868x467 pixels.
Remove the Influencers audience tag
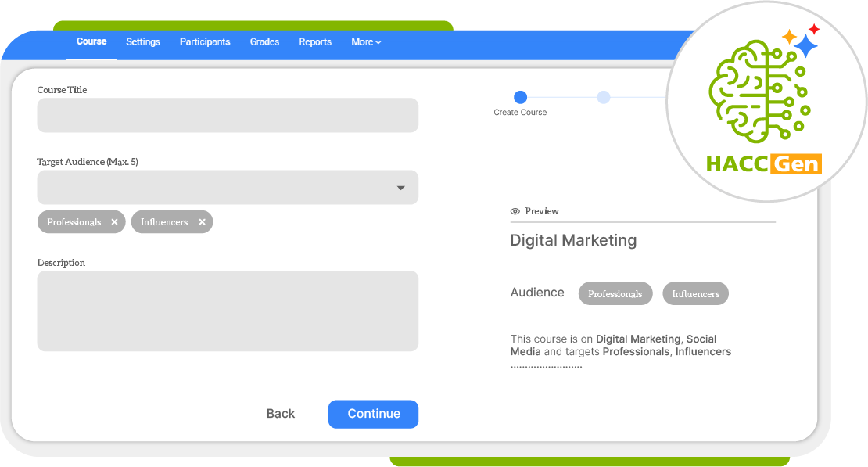202,221
